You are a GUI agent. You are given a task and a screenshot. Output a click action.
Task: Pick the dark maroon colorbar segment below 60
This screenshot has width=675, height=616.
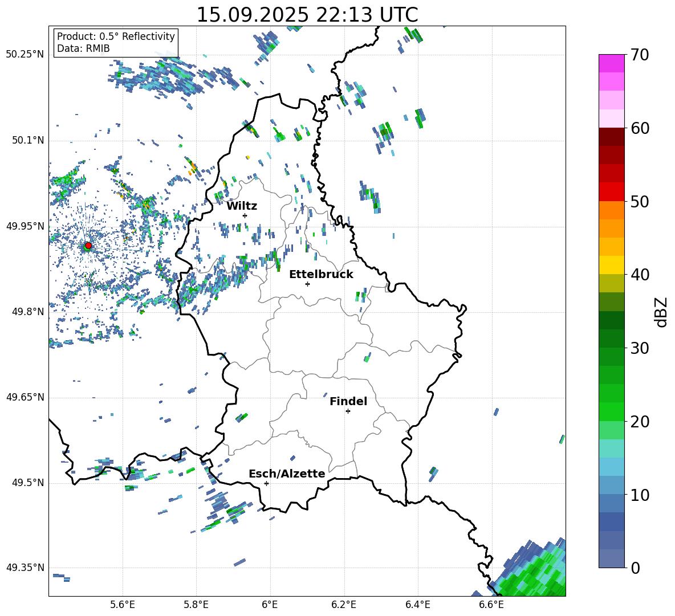click(611, 137)
